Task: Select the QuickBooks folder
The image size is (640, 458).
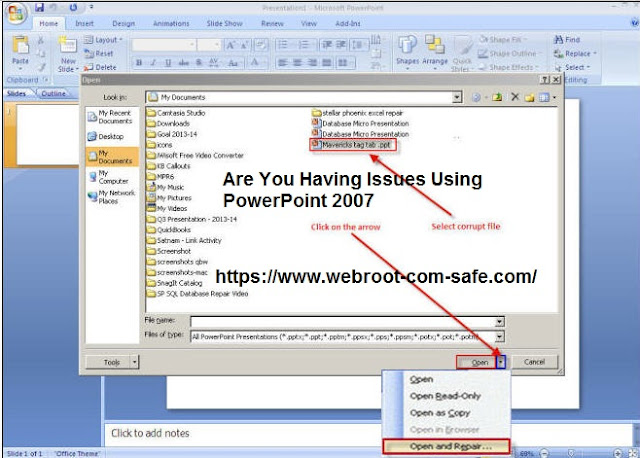Action: pyautogui.click(x=169, y=230)
